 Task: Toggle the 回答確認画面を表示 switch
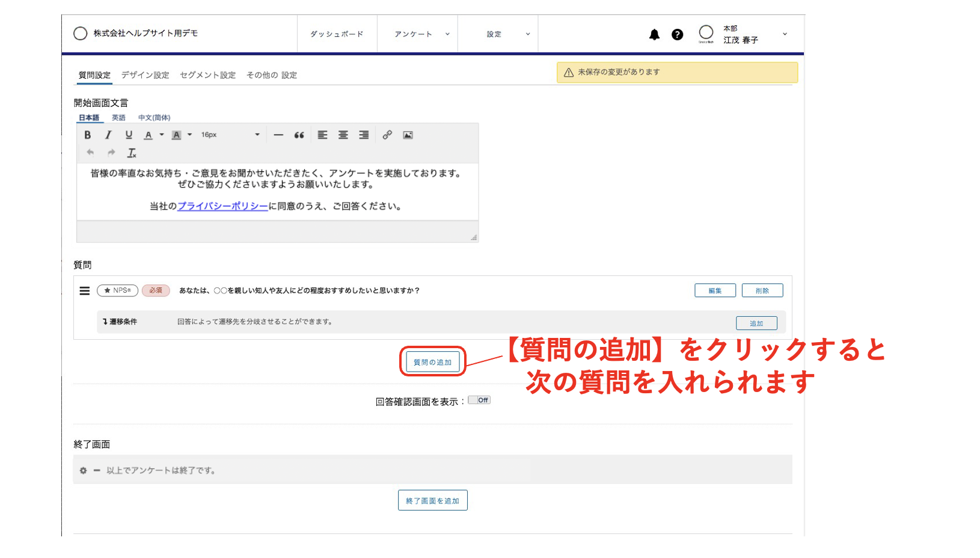(479, 400)
